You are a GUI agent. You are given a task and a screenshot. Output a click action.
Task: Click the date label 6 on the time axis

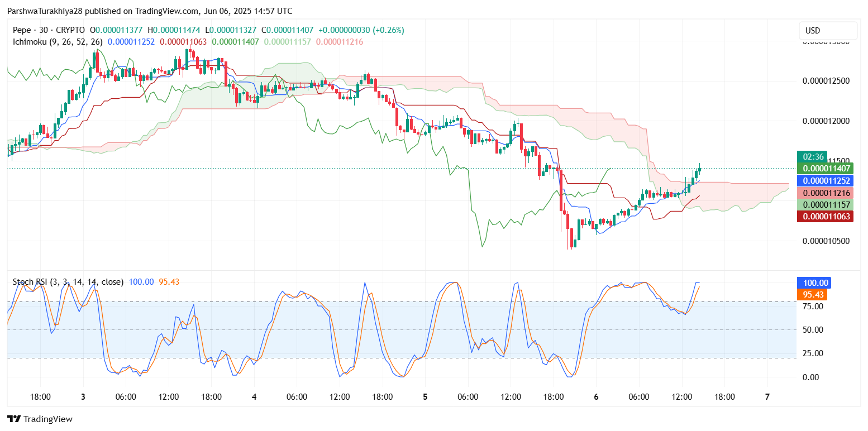tap(597, 398)
